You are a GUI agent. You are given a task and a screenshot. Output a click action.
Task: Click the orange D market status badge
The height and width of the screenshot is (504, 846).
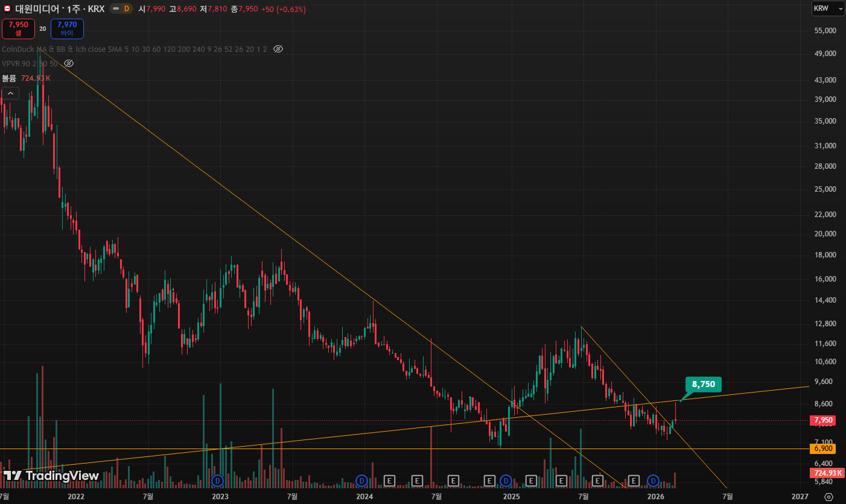coord(127,9)
